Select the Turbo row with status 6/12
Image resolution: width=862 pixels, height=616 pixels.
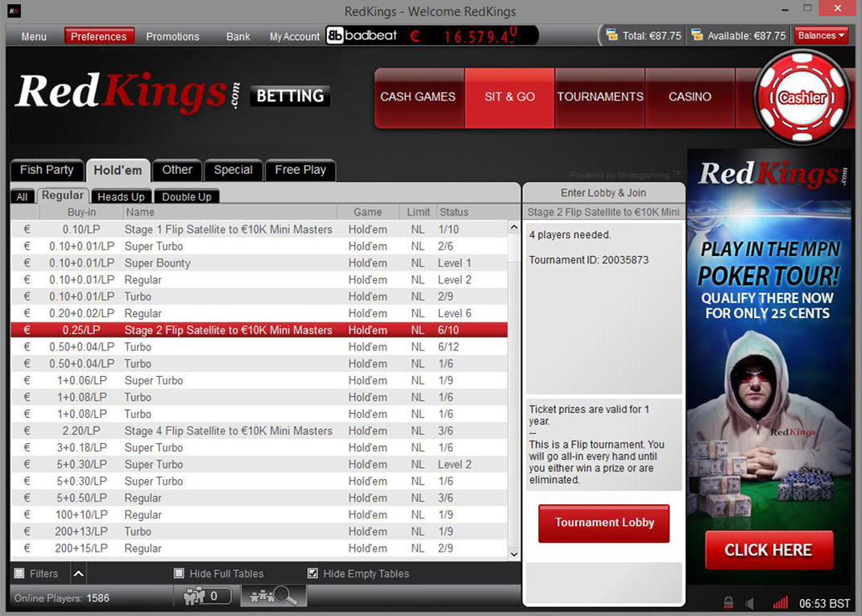[x=259, y=347]
